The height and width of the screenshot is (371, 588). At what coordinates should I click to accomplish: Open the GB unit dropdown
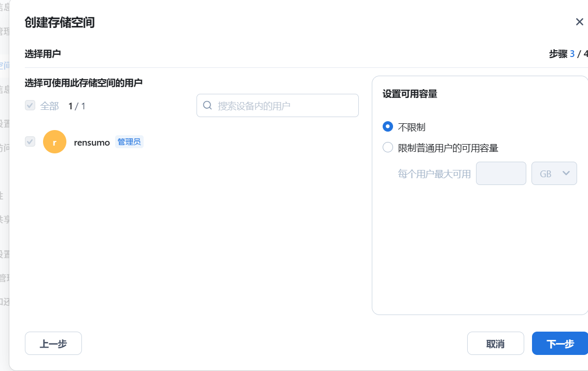[x=554, y=173]
